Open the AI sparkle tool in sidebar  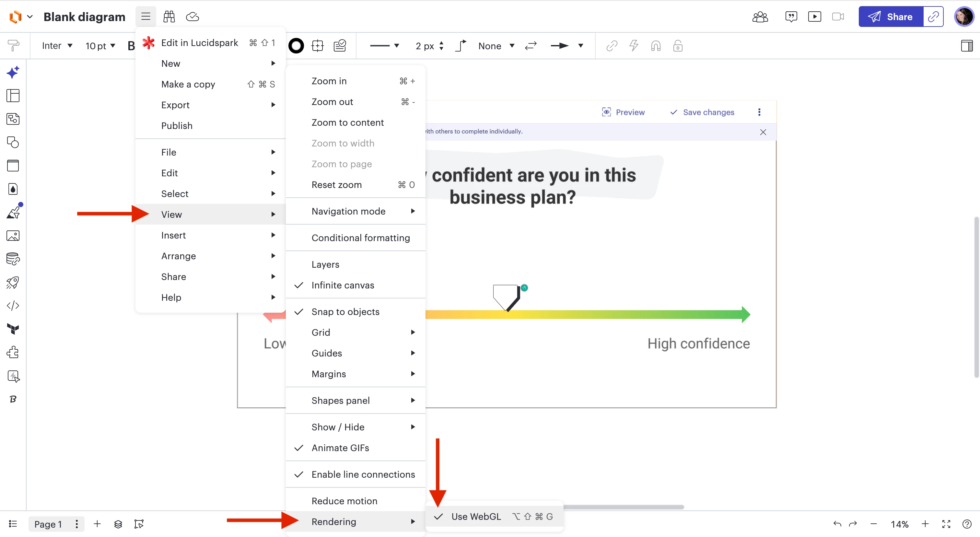click(x=13, y=72)
